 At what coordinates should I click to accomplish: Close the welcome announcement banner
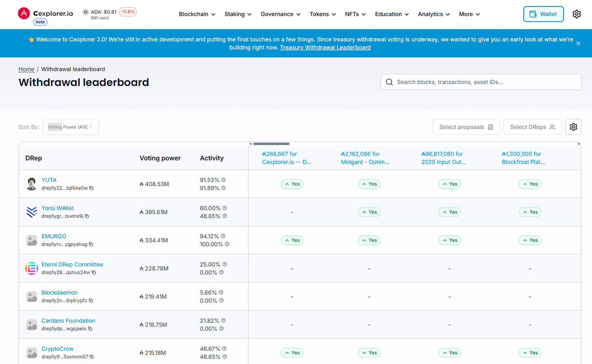(x=578, y=43)
